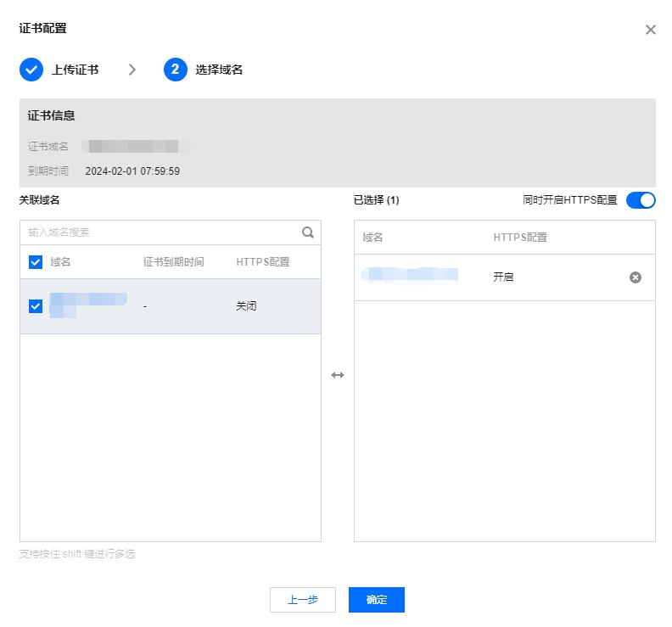Click the 上一步 button
The image size is (672, 627).
pos(303,600)
